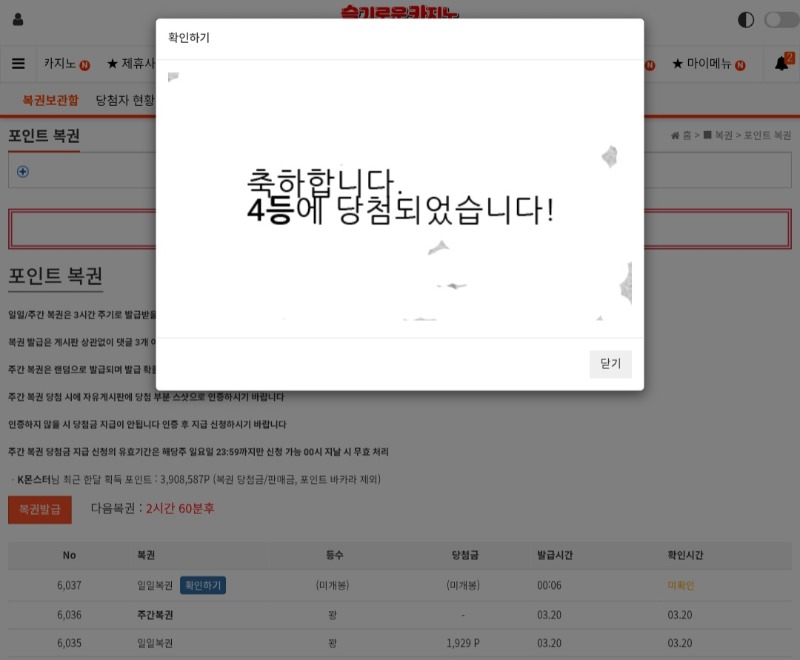The height and width of the screenshot is (660, 800).
Task: Switch to the 당첨자 현황 tab
Action: point(125,100)
